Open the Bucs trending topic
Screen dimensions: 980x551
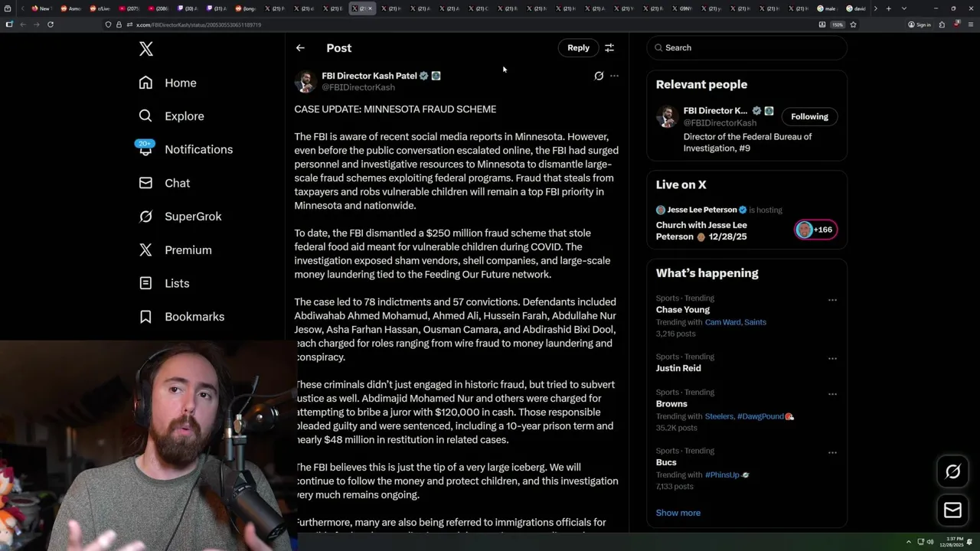(x=666, y=462)
